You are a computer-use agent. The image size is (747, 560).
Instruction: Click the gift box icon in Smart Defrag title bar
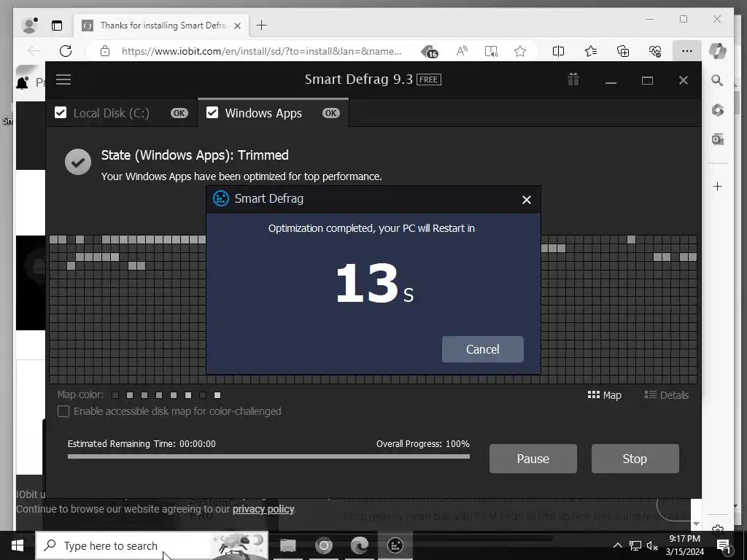pos(573,79)
